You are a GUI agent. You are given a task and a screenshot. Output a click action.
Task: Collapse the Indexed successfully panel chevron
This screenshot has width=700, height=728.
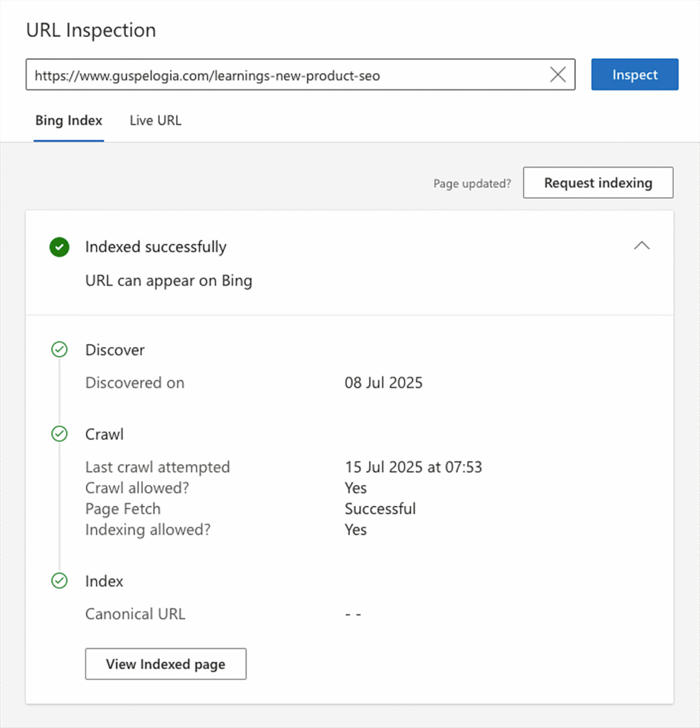click(x=641, y=246)
